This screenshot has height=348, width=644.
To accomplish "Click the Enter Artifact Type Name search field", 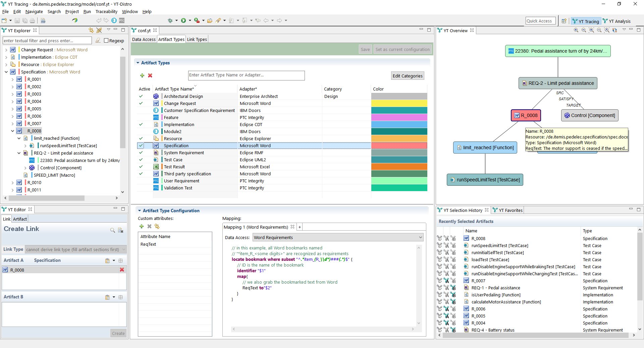I will pyautogui.click(x=246, y=75).
